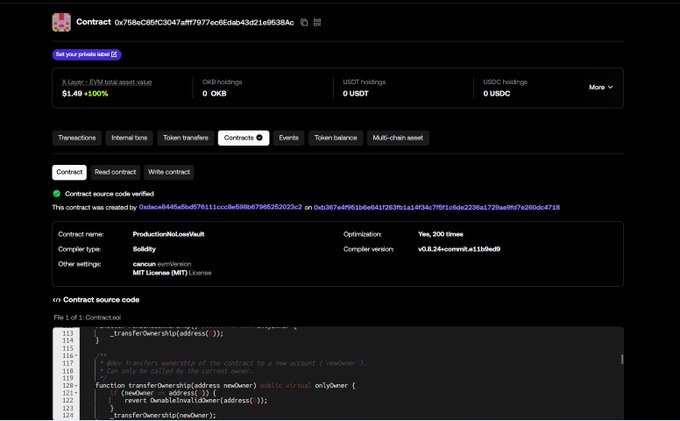The width and height of the screenshot is (680, 421).
Task: Open the creation transaction hash link
Action: point(437,207)
